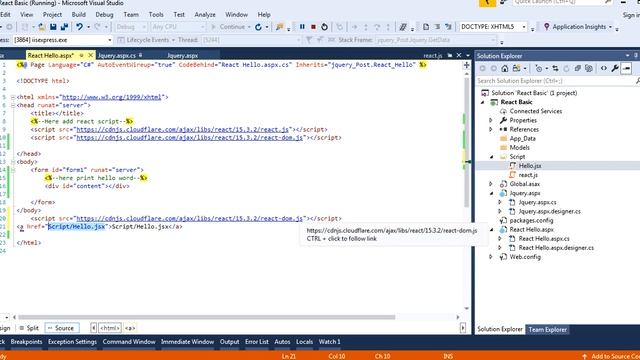
Task: Restart the debug session icon
Action: click(324, 27)
